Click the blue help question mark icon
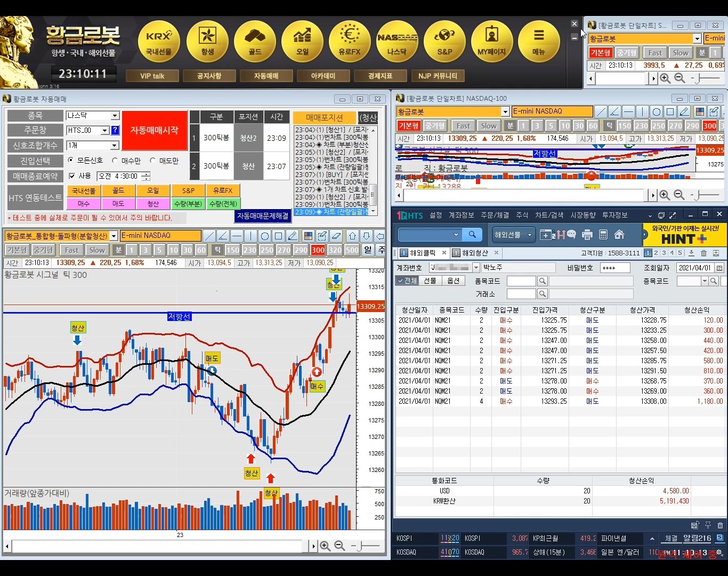This screenshot has height=576, width=728. [x=115, y=130]
